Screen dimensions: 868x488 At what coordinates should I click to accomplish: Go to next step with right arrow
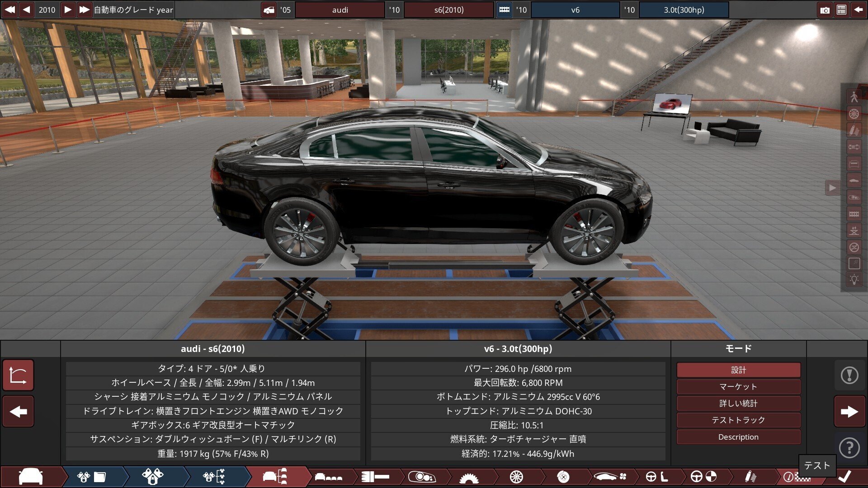[849, 412]
